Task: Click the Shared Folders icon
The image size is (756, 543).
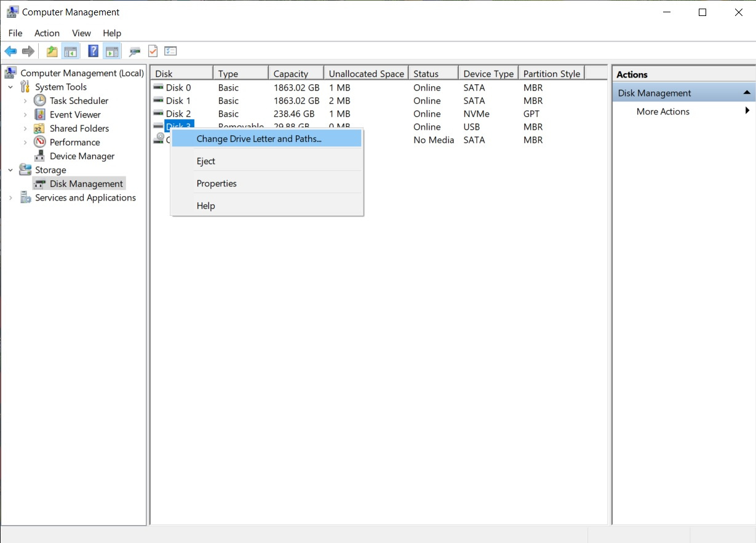Action: 40,128
